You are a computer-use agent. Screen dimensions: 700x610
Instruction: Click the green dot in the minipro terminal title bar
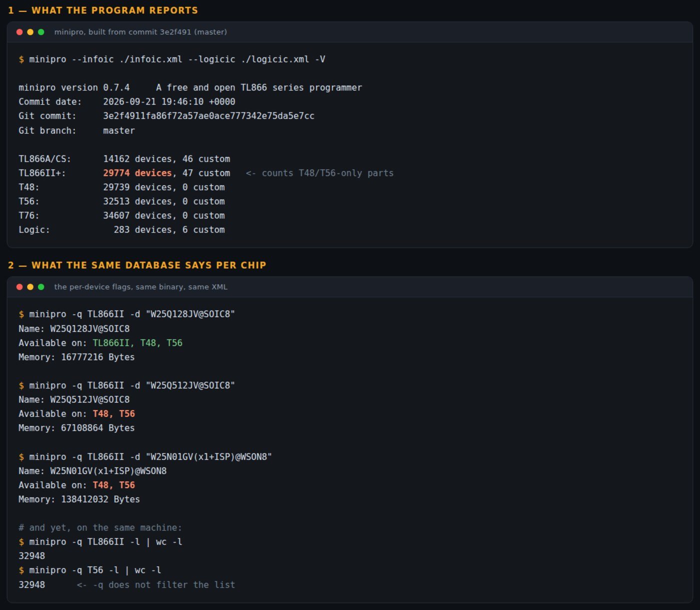(41, 32)
